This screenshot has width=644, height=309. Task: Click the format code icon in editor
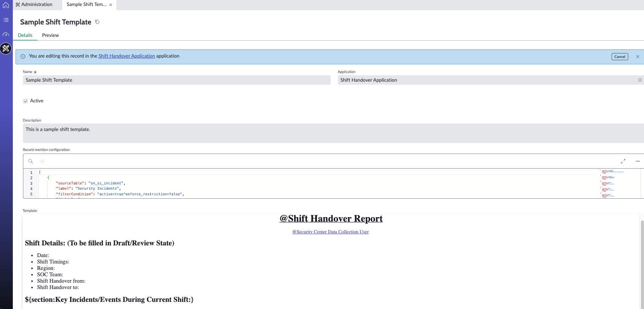pyautogui.click(x=43, y=161)
